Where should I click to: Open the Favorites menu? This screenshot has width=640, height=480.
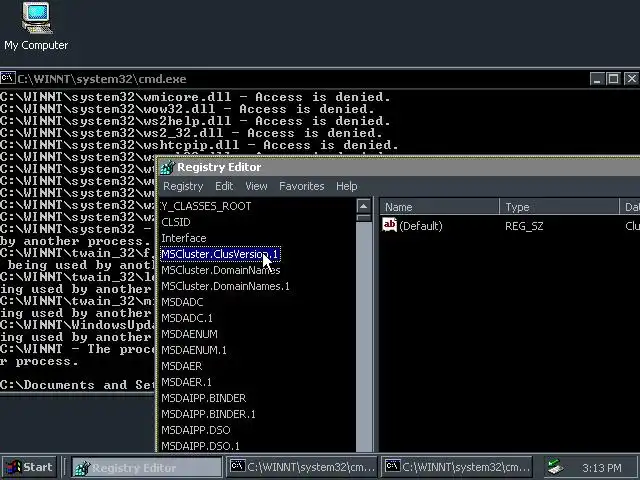pos(302,186)
